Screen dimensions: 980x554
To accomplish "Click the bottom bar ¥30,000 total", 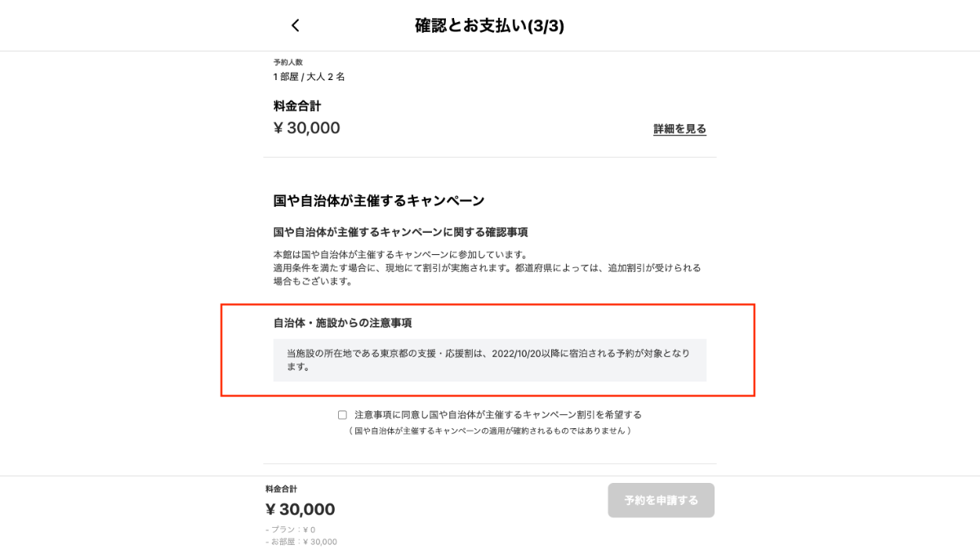I will 301,510.
